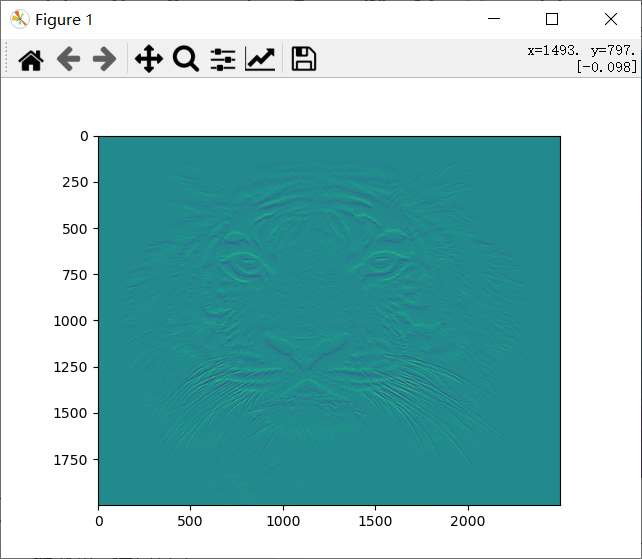Viewport: 642px width, 559px height.
Task: Reset the view with the Home icon
Action: (31, 60)
